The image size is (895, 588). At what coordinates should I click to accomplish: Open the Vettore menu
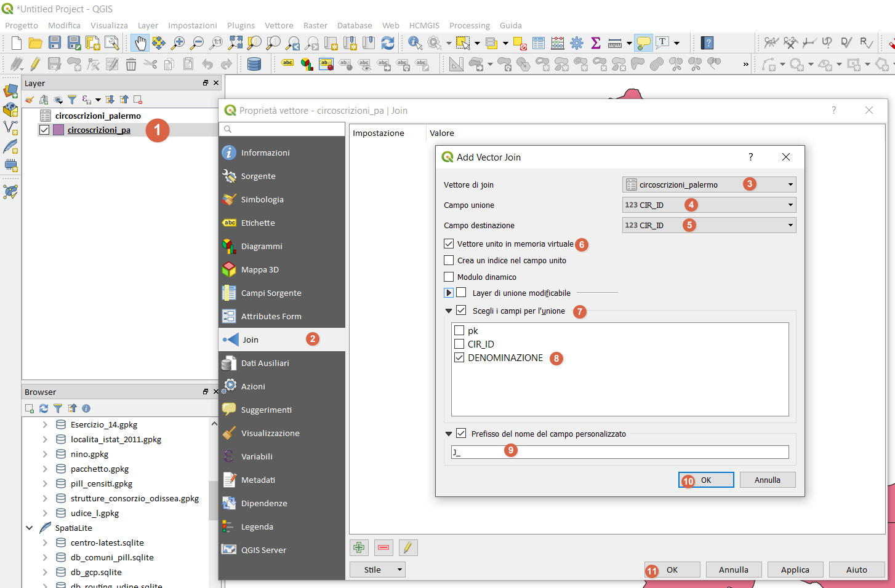click(x=279, y=25)
